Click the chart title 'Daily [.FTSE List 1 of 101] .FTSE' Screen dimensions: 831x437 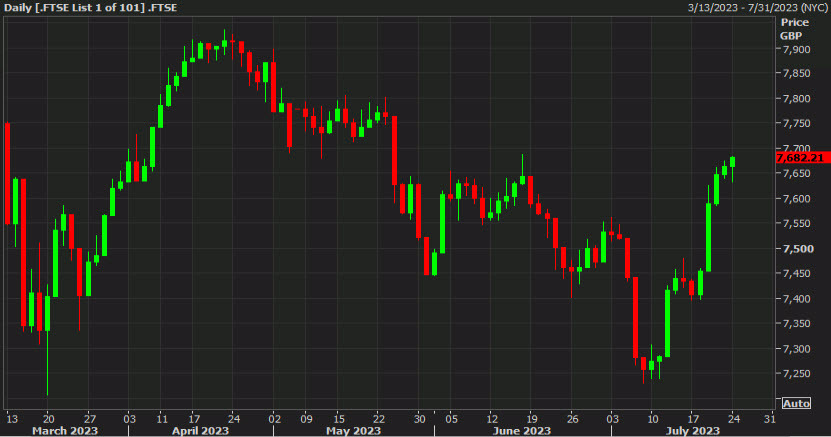click(x=91, y=7)
